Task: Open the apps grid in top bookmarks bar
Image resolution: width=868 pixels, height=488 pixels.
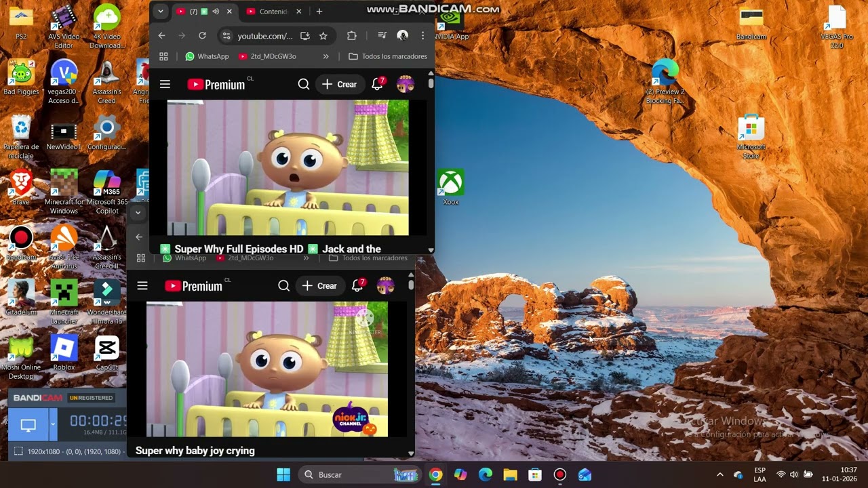Action: (163, 56)
